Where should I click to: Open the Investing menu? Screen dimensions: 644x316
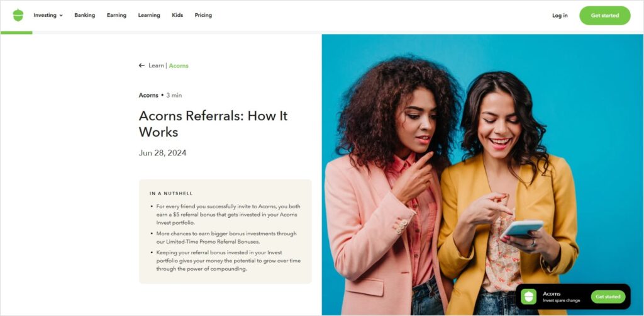tap(45, 15)
